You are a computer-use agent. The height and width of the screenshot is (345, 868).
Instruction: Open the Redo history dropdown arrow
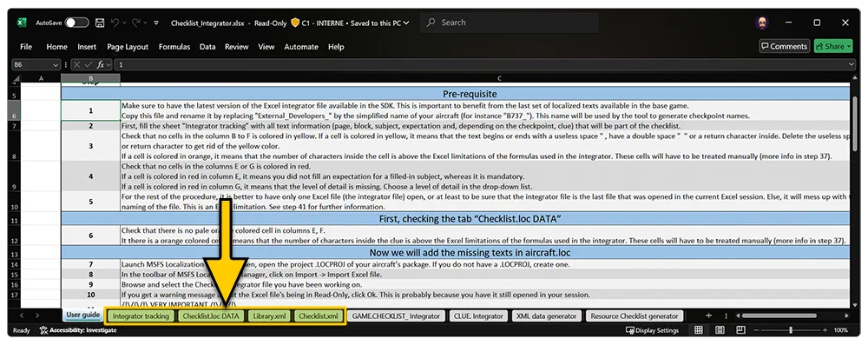(145, 23)
